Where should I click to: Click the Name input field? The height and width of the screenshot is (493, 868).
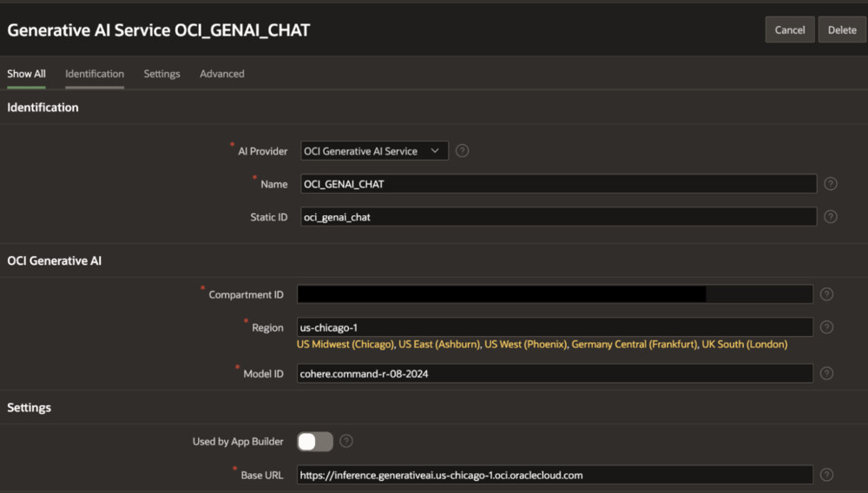[x=558, y=184]
